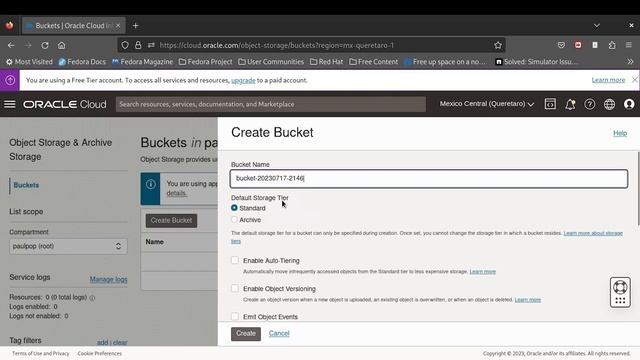The image size is (640, 360).
Task: Click Learn more under Enable Object Versioning
Action: 528,300
